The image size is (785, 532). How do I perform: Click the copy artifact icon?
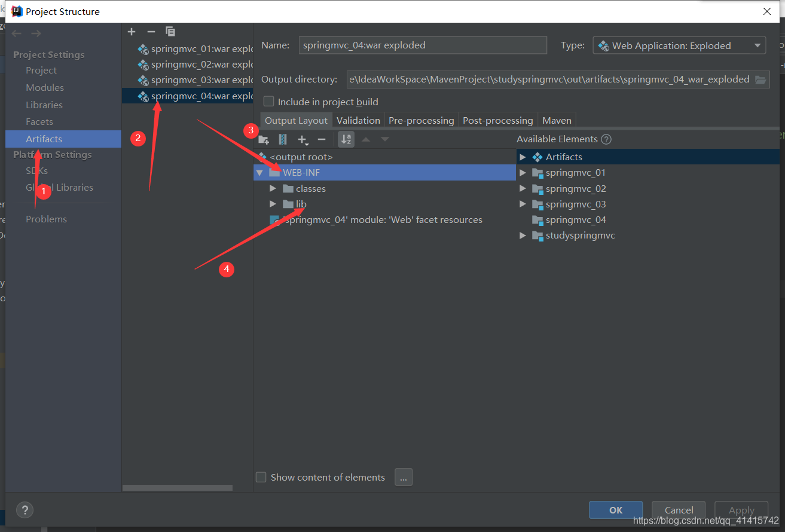pos(170,32)
